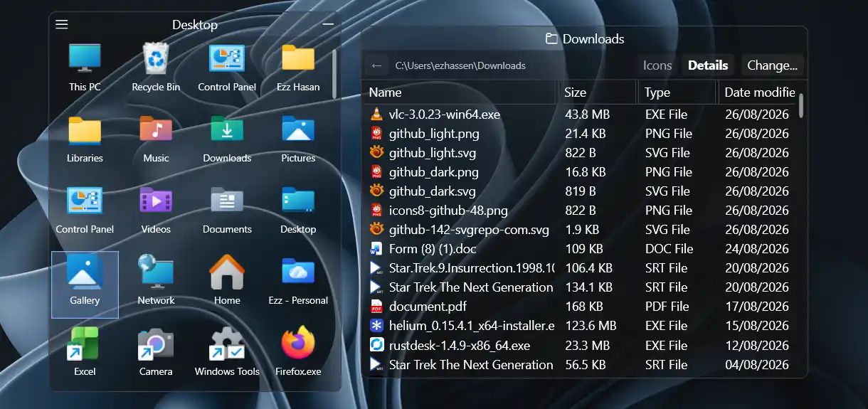This screenshot has width=868, height=409.
Task: Select github_light.svg file name
Action: pyautogui.click(x=433, y=152)
